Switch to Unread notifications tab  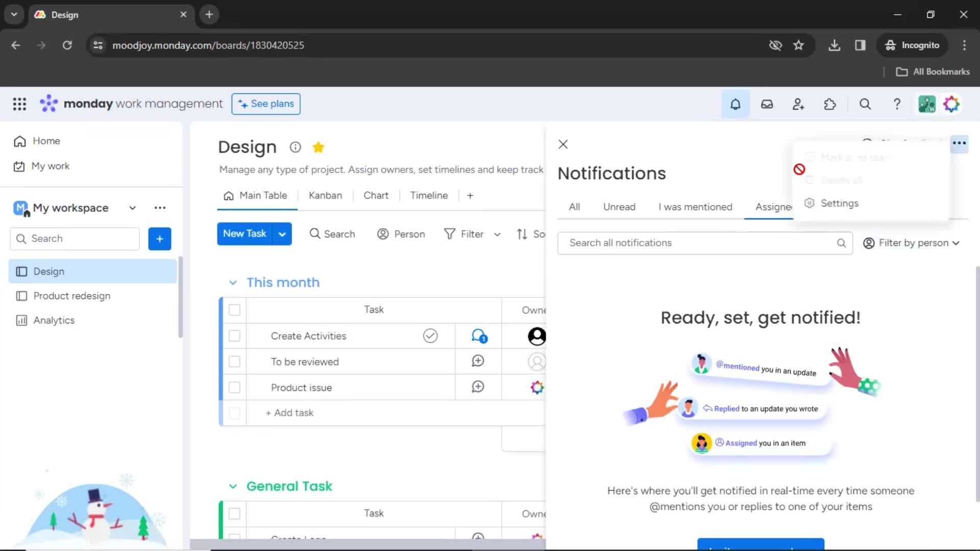click(619, 207)
